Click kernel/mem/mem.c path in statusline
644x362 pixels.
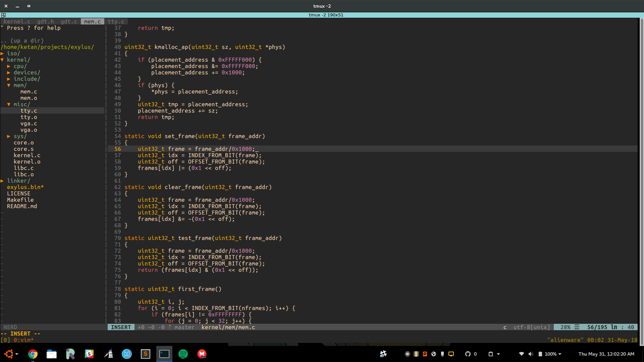click(x=228, y=327)
